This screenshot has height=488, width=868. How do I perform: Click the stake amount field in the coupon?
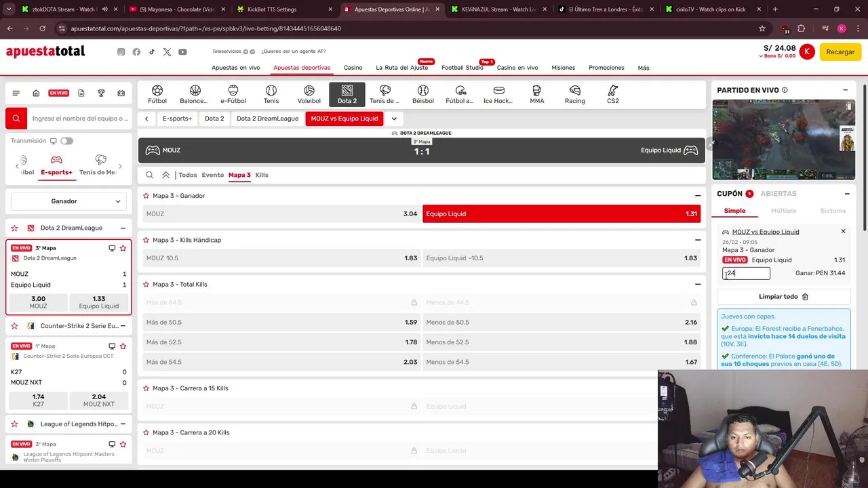[x=746, y=274]
